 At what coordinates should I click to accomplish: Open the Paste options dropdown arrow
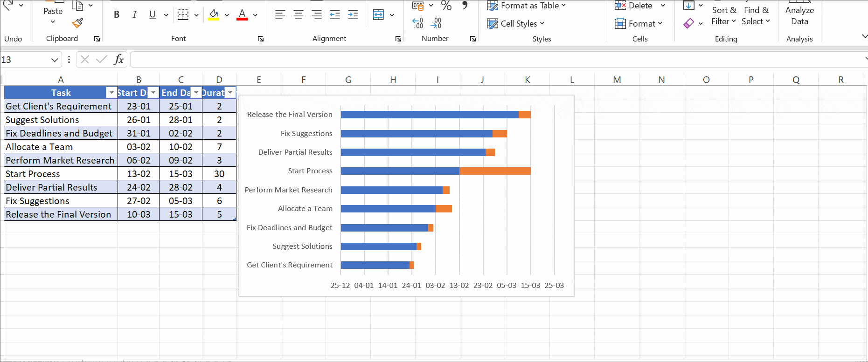tap(53, 22)
